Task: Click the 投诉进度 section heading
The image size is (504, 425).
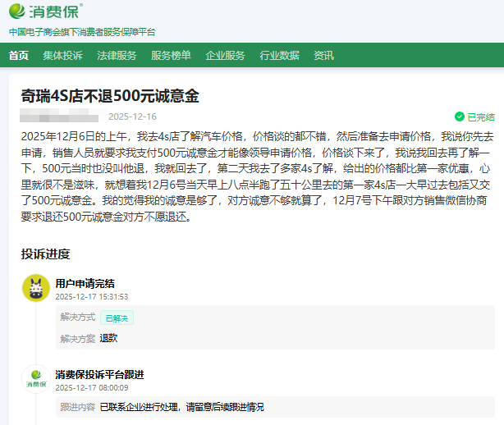Action: pyautogui.click(x=46, y=254)
